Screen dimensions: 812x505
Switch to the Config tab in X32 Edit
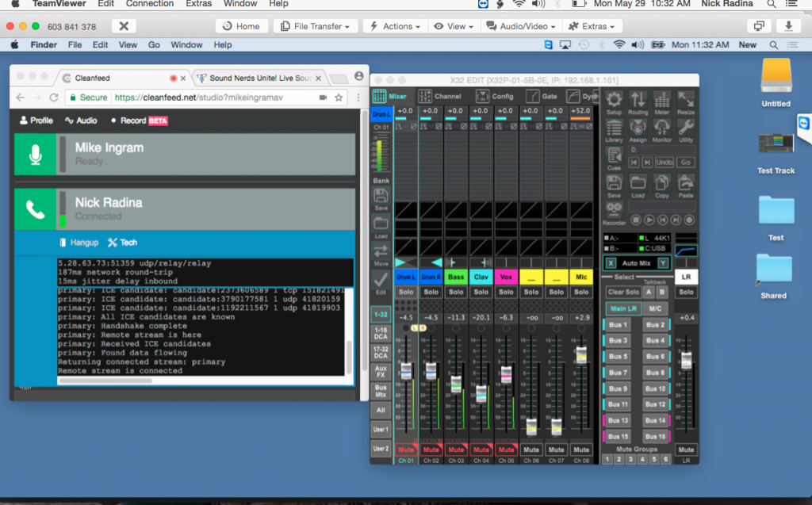pos(495,97)
